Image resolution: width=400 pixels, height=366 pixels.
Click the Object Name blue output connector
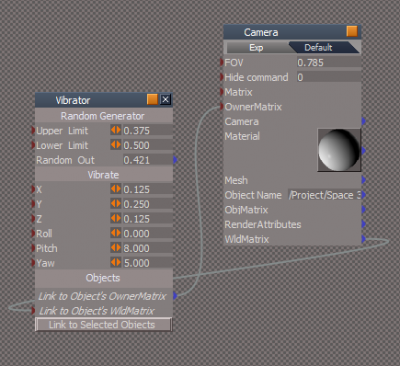pos(364,194)
